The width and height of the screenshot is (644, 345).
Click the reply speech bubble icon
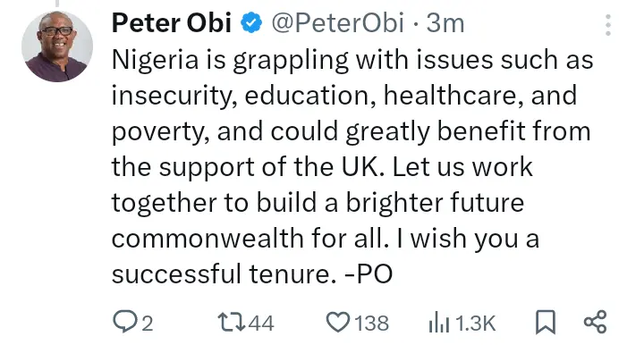click(125, 322)
